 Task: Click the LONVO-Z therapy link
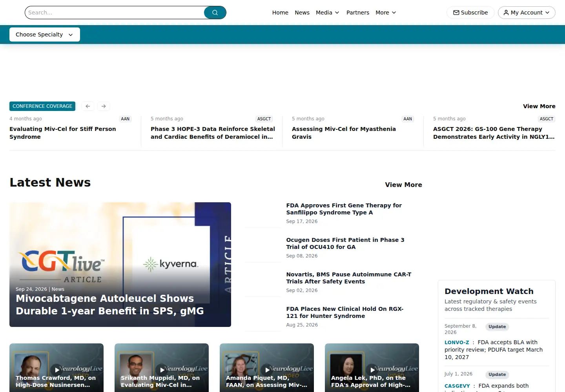pos(457,342)
